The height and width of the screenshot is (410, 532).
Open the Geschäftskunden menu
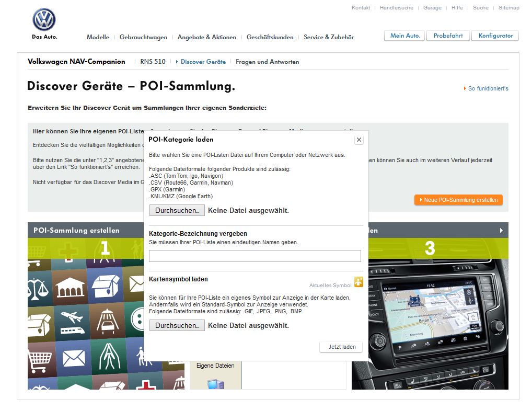[x=270, y=37]
